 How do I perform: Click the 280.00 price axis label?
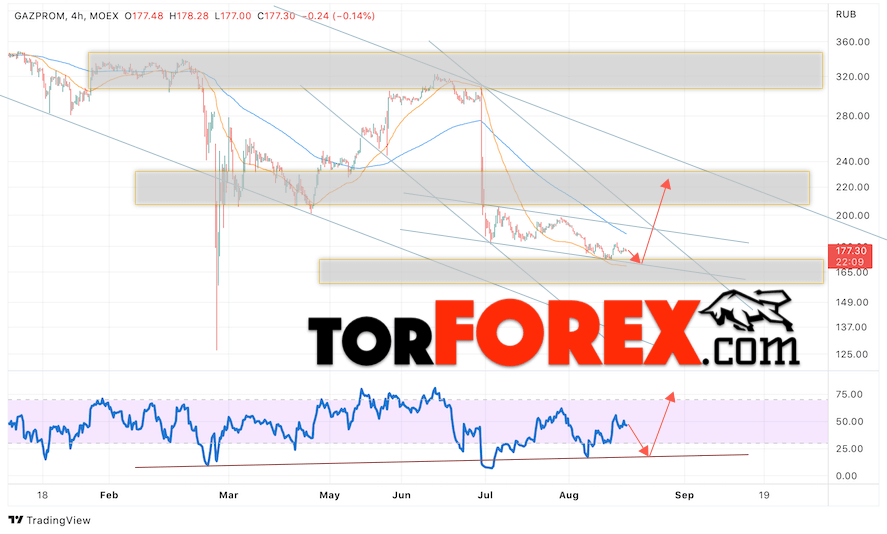tap(852, 116)
